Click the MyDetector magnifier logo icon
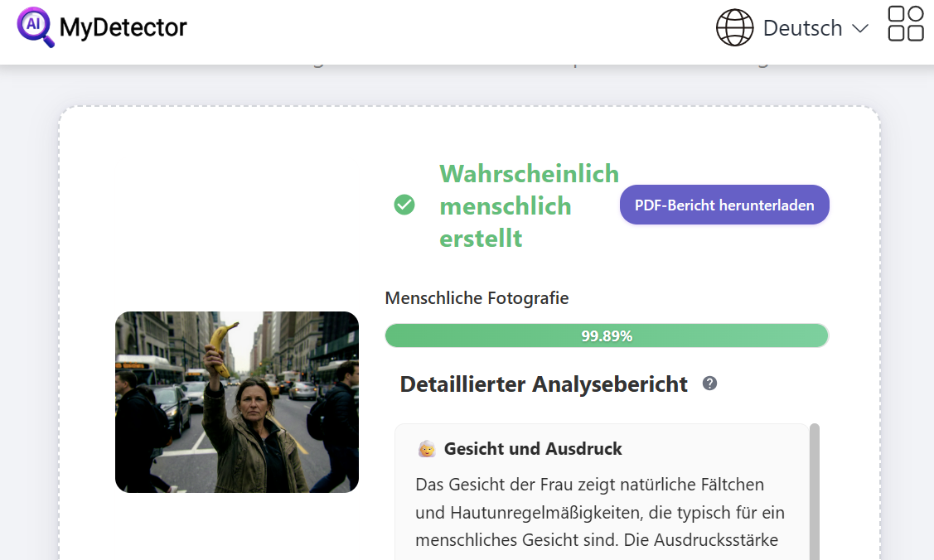This screenshot has width=934, height=560. 35,27
